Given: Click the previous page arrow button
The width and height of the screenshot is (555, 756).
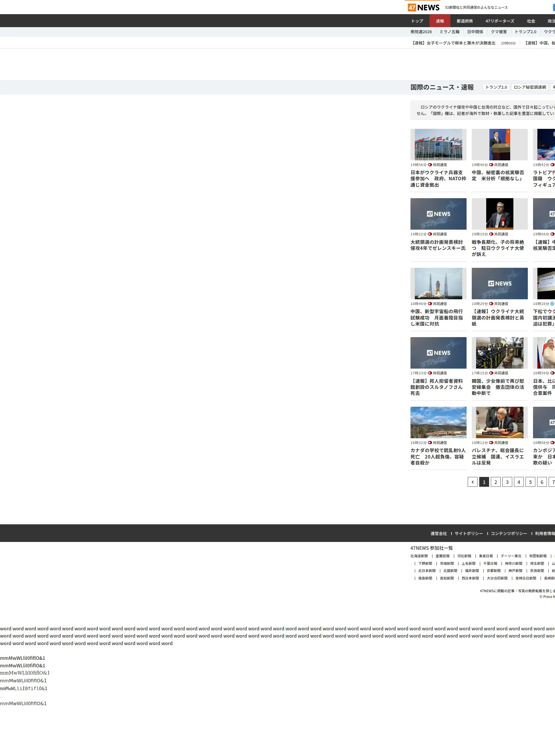Looking at the screenshot, I should click(472, 482).
